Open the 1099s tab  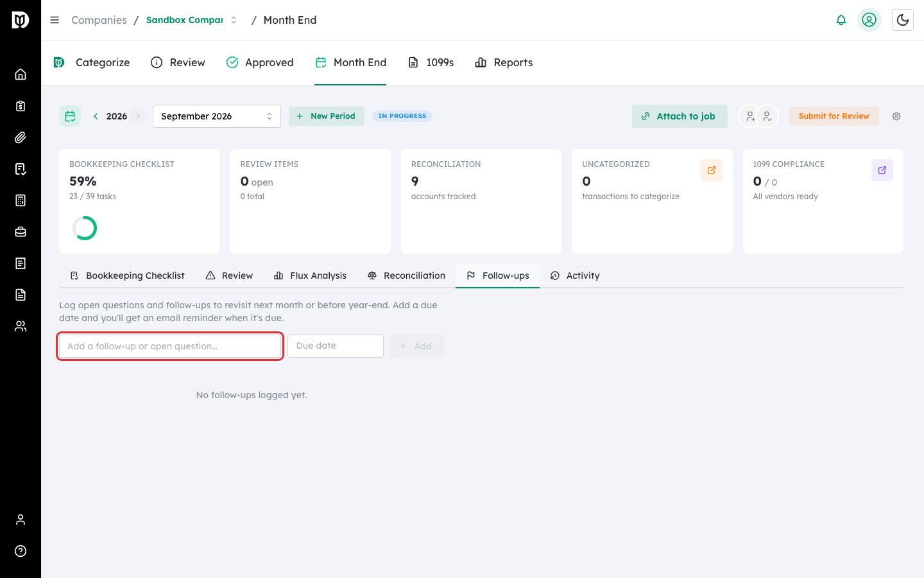(x=431, y=62)
